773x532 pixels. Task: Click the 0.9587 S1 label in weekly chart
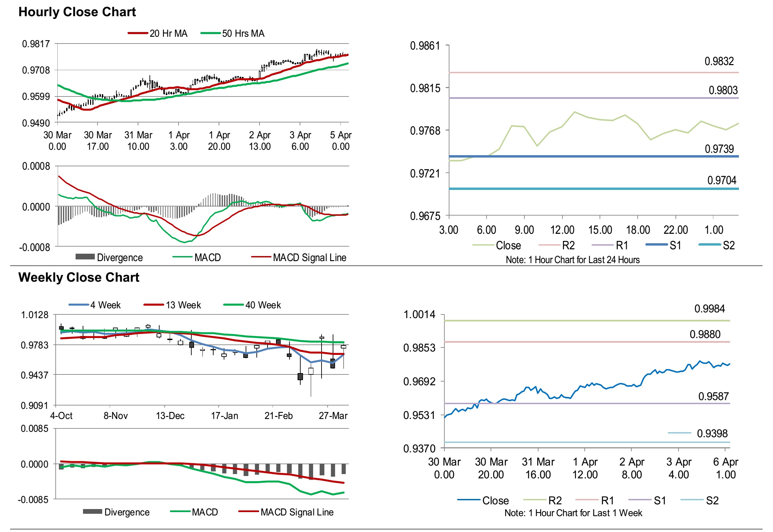click(x=713, y=396)
